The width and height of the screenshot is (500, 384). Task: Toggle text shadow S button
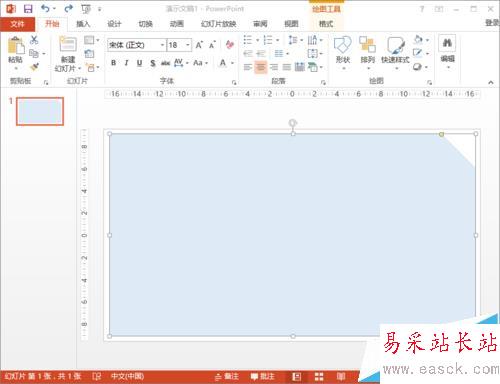click(x=153, y=63)
